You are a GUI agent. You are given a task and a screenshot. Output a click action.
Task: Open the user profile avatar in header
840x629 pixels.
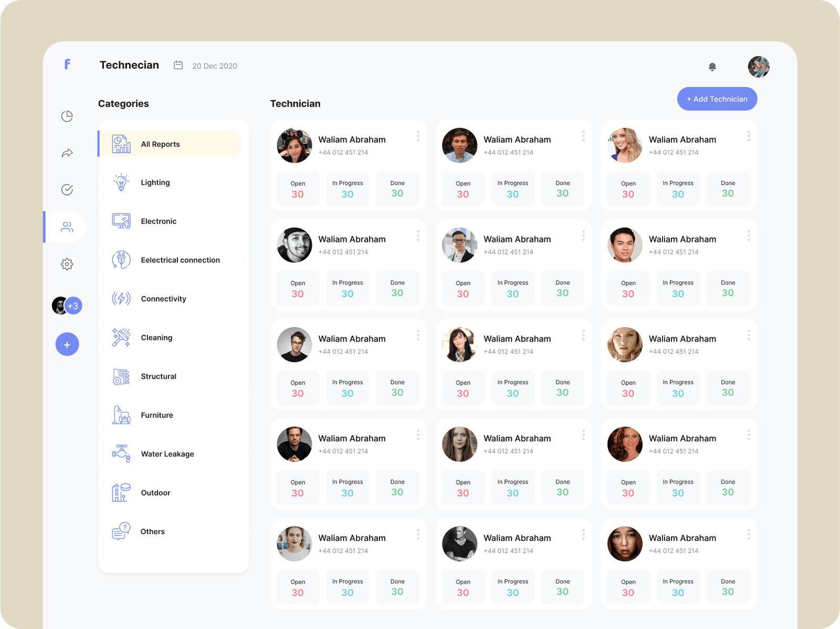[758, 67]
